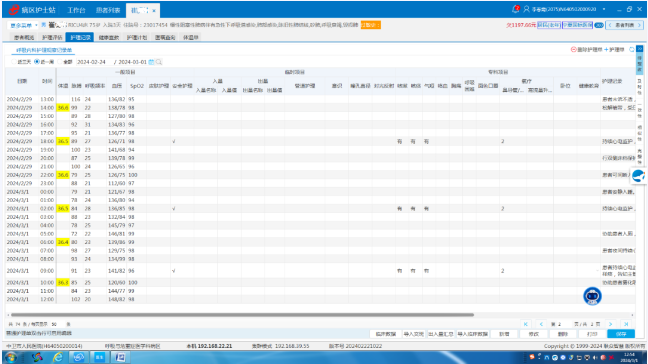This screenshot has width=648, height=364.
Task: Expand the user account dropdown arrow
Action: click(604, 9)
